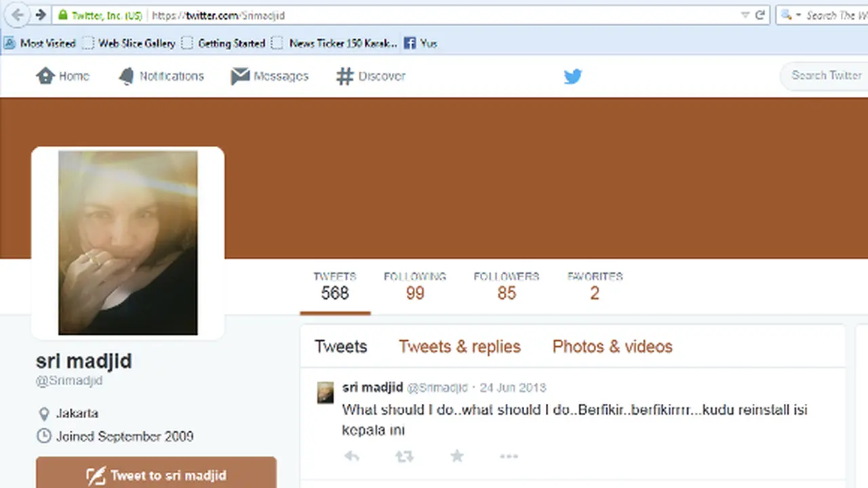
Task: Open the search engine selector icon
Action: point(791,15)
